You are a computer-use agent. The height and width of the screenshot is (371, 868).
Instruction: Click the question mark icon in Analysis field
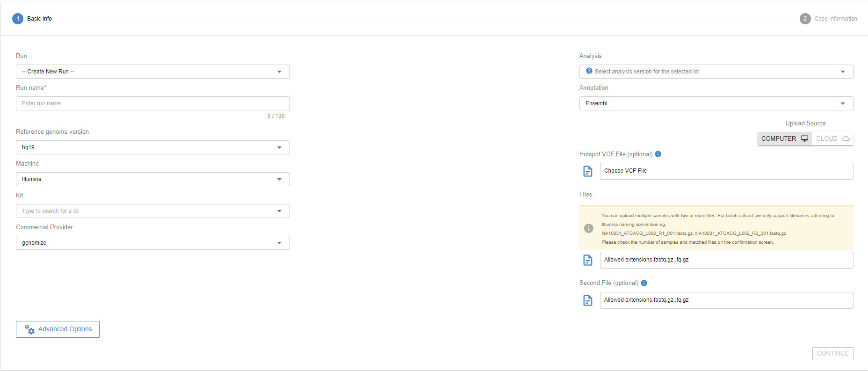pyautogui.click(x=589, y=71)
